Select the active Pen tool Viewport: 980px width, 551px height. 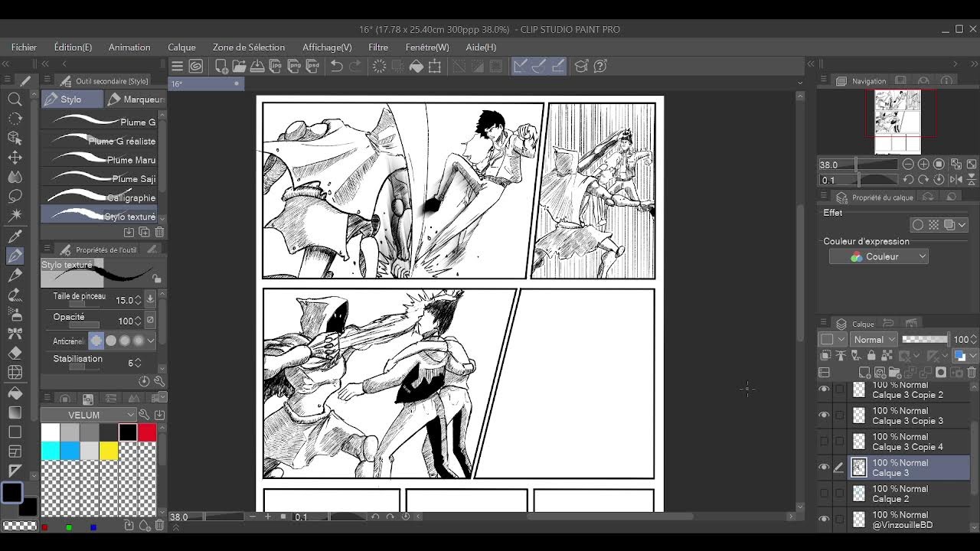coord(15,256)
